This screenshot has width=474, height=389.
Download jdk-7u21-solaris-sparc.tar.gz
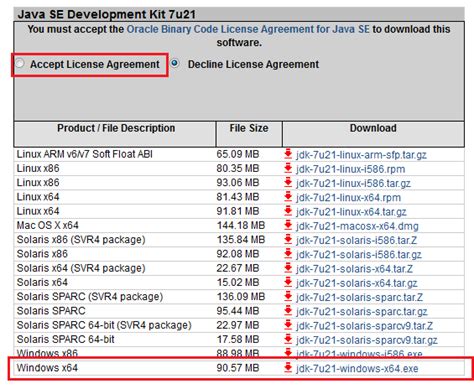(362, 312)
